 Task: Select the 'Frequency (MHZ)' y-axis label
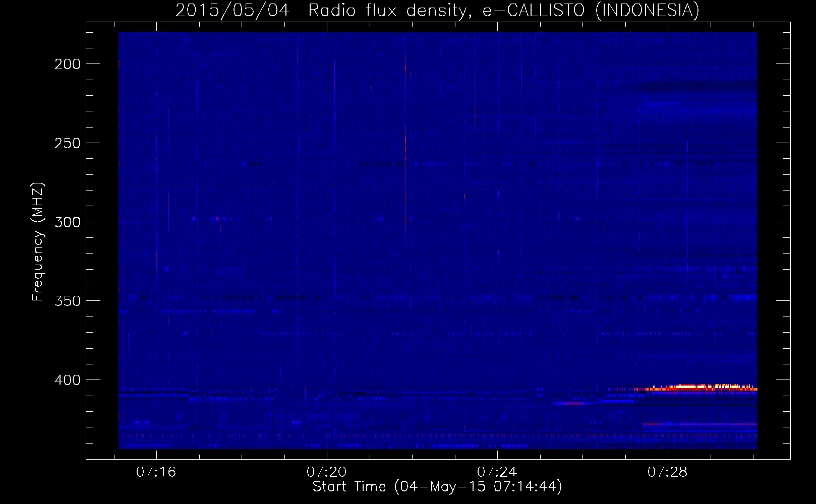[x=38, y=242]
